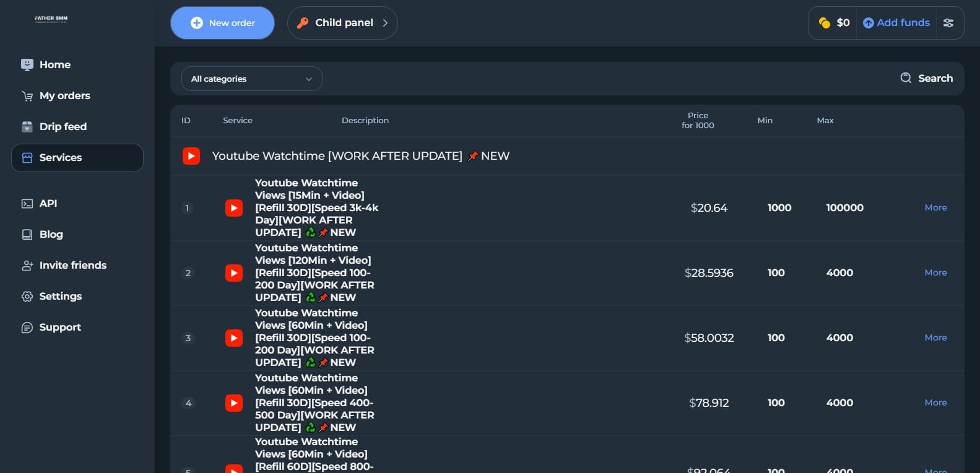Click the settings sliders icon beside Add funds
980x473 pixels.
948,23
